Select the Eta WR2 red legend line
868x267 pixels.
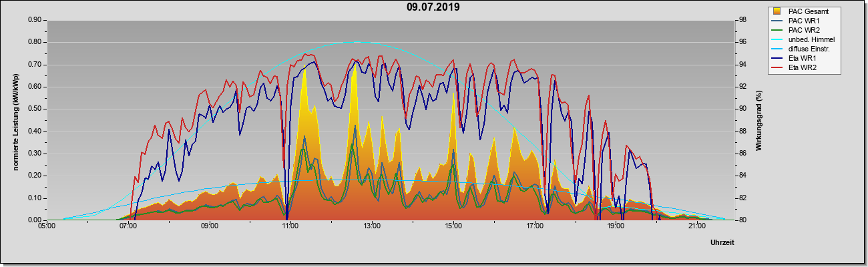point(777,67)
